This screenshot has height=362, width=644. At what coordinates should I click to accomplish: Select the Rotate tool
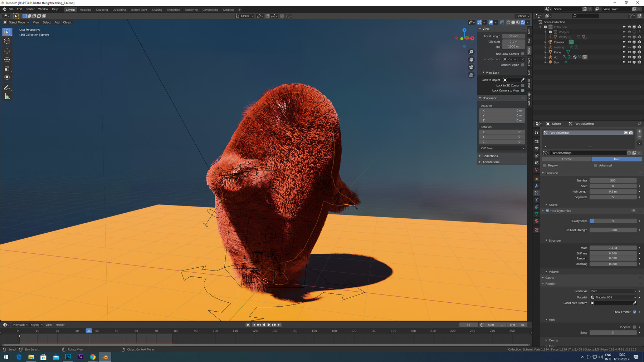(7, 60)
